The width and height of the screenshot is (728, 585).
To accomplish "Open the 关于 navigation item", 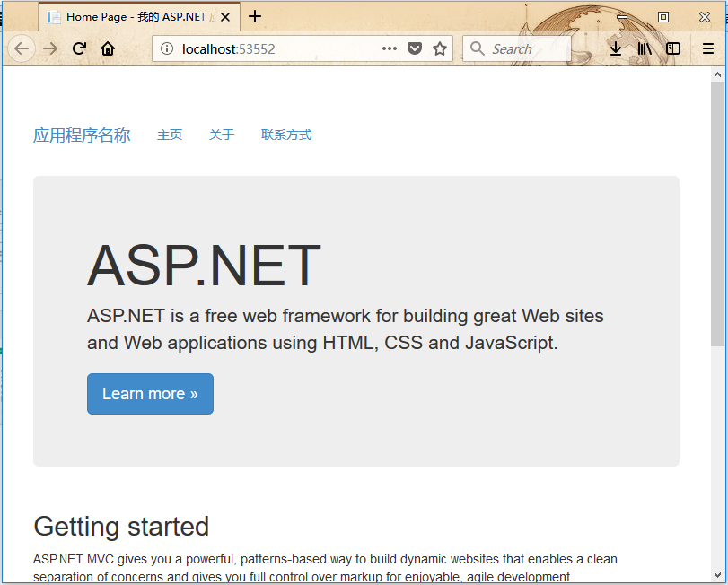I will 222,135.
